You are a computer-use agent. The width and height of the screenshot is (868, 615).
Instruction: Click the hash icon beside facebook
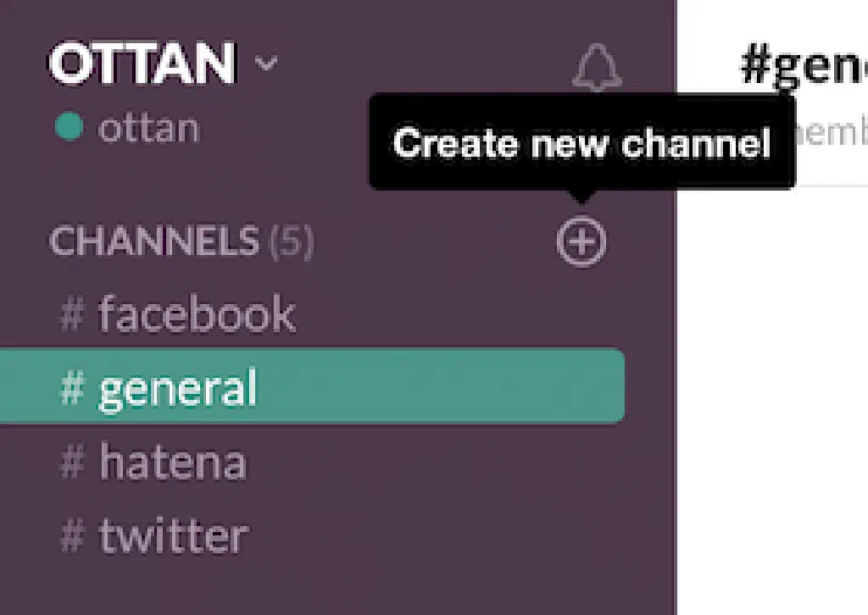point(73,315)
